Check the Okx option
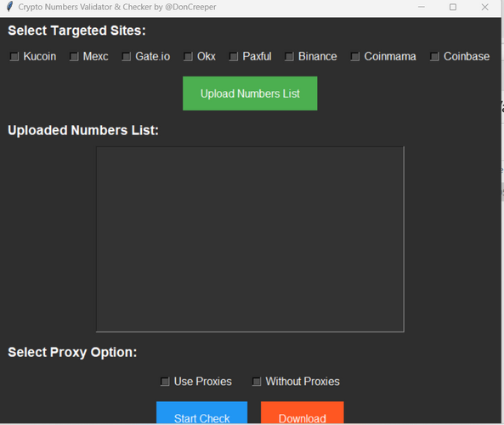The width and height of the screenshot is (504, 425). coord(188,57)
